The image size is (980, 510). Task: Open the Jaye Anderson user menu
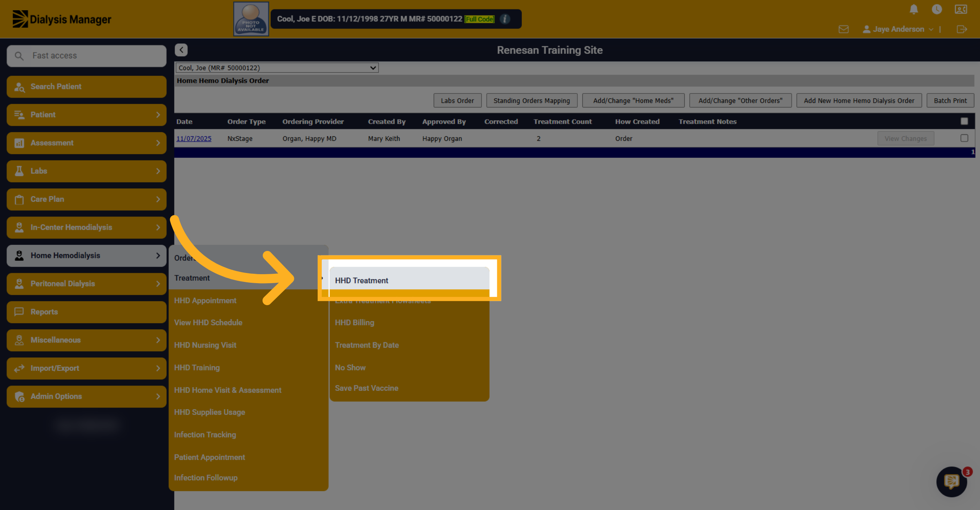898,29
